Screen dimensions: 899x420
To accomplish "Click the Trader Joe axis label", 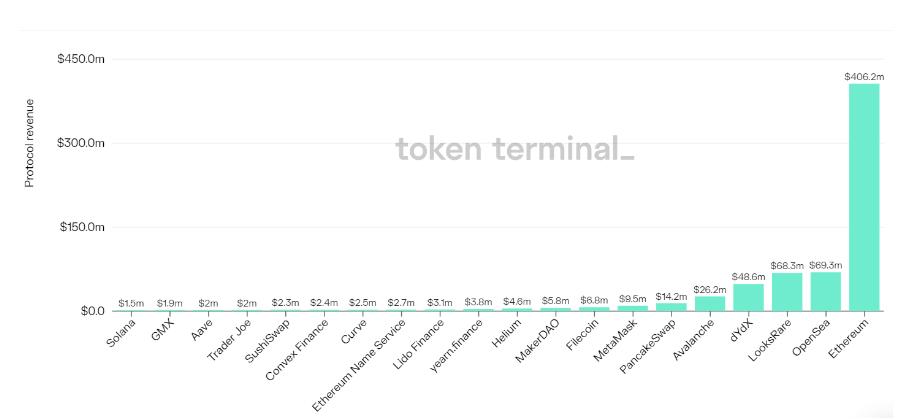I will (229, 339).
